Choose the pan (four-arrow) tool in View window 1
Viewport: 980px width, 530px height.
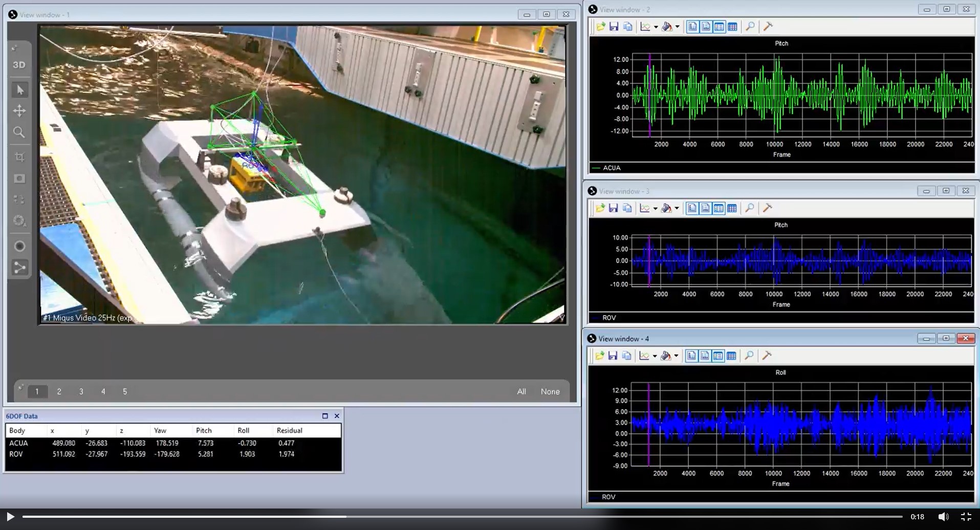click(x=19, y=111)
